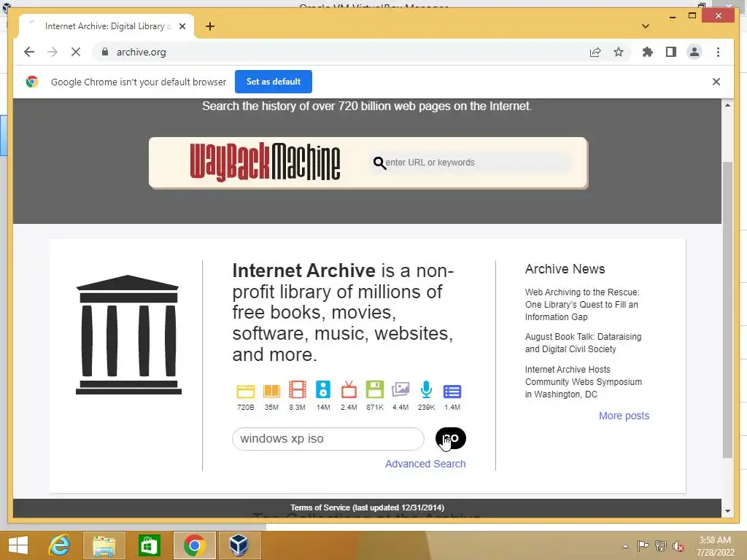This screenshot has height=560, width=747.
Task: Dismiss the default browser notification bar
Action: pyautogui.click(x=716, y=82)
